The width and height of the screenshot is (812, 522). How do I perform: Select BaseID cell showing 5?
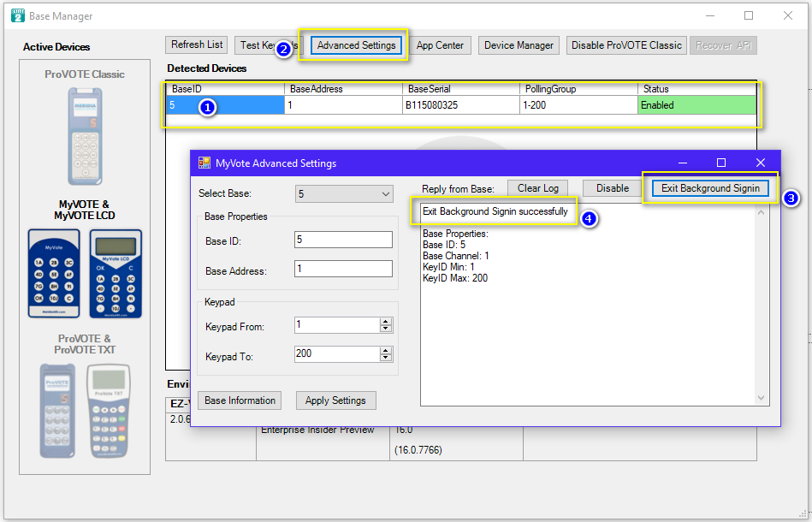coord(225,105)
